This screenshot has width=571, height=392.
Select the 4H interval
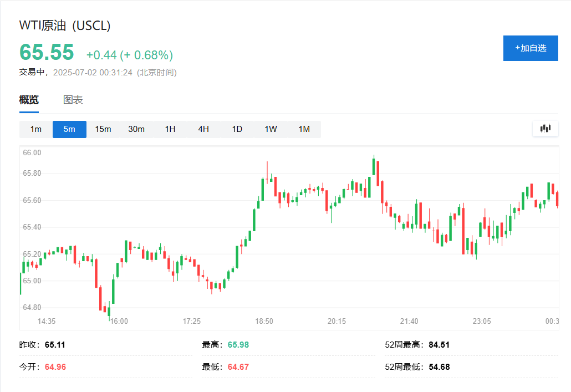pyautogui.click(x=203, y=129)
